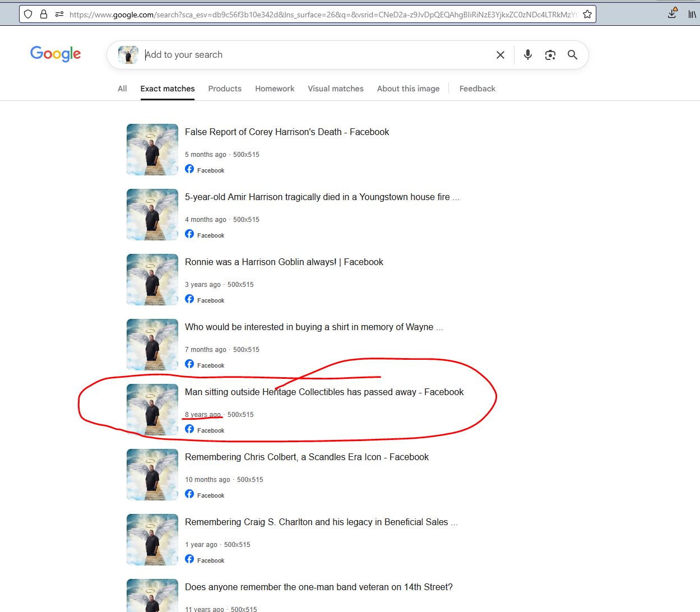Click the tracking protection shield icon
The width and height of the screenshot is (700, 612).
point(28,15)
